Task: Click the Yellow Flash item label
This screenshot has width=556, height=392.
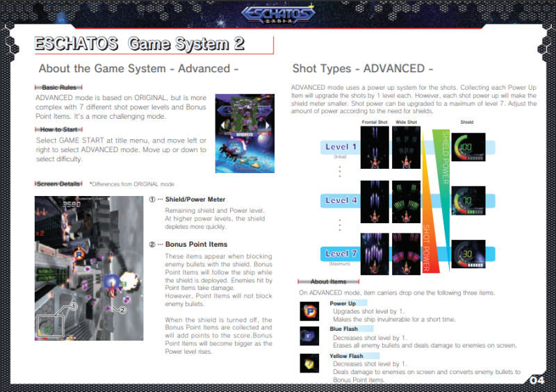Action: click(346, 356)
